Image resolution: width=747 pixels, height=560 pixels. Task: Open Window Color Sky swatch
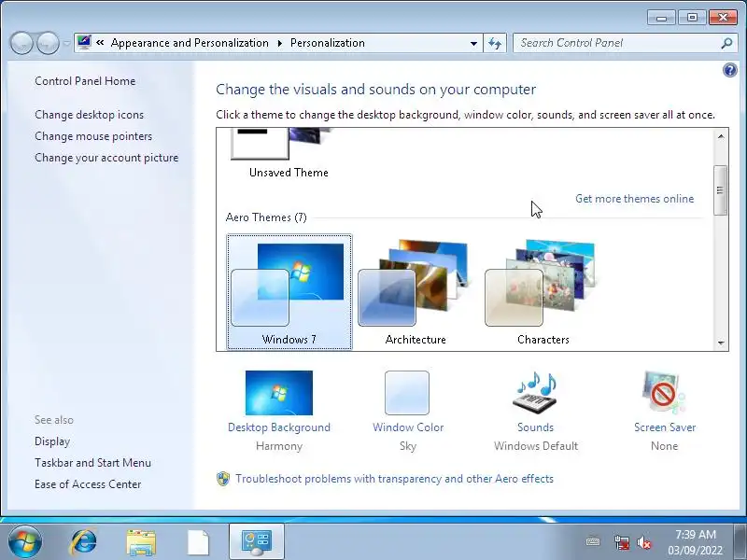coord(407,393)
